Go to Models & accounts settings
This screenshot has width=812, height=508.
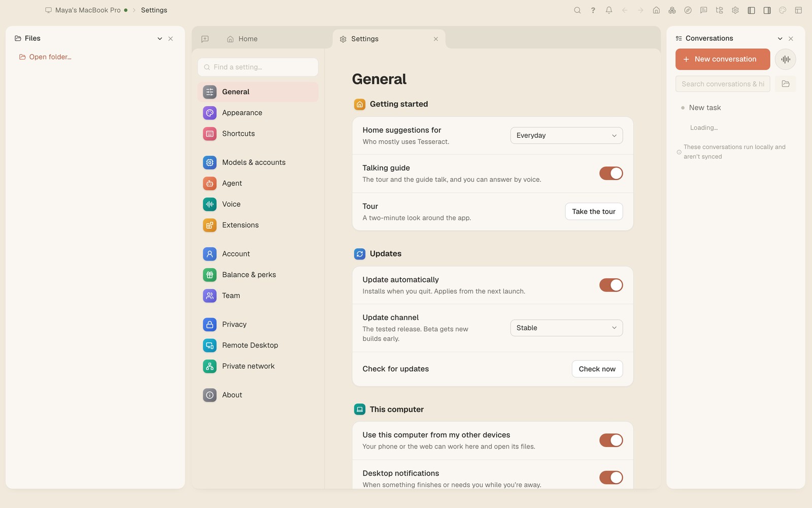[258, 163]
